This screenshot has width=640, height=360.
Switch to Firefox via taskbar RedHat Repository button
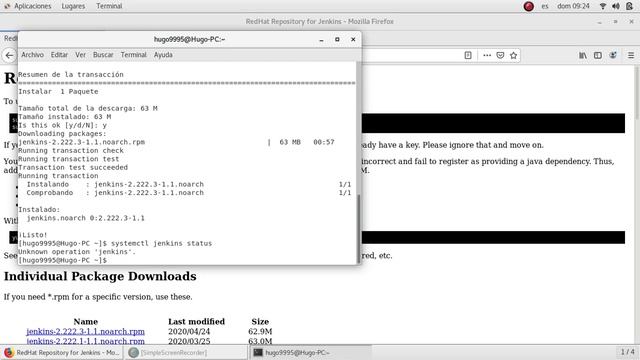(62, 352)
